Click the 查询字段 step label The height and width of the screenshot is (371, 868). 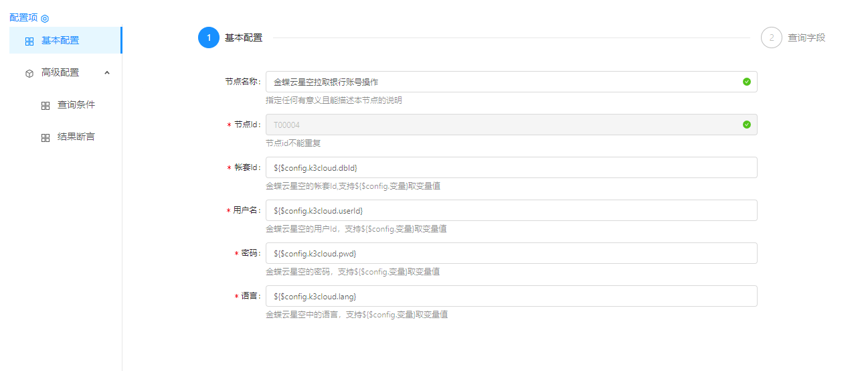806,38
